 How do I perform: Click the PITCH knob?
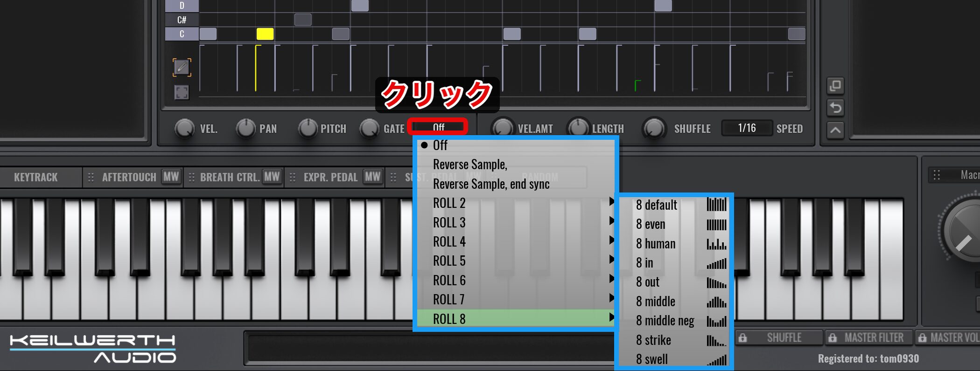308,128
